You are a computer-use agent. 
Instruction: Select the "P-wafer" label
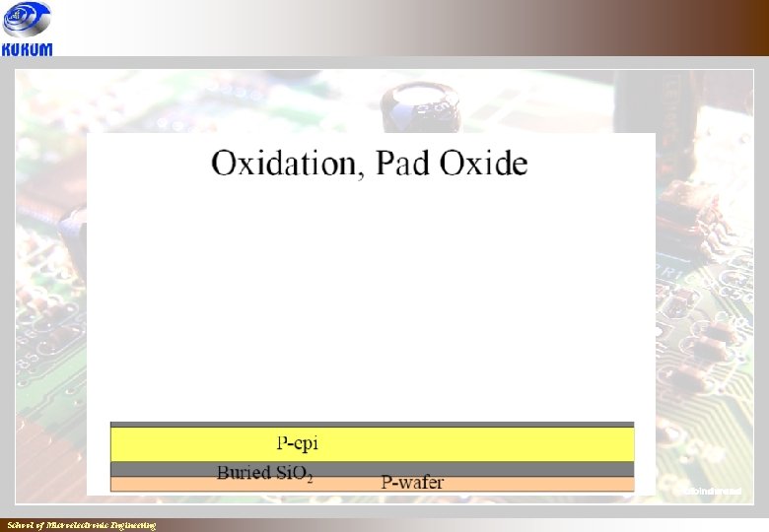click(412, 483)
